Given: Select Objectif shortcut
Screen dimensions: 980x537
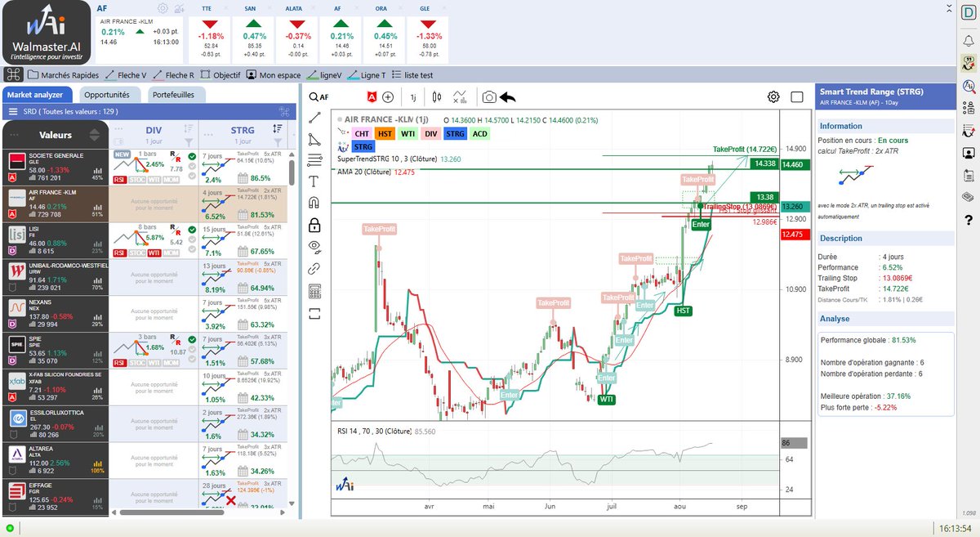Looking at the screenshot, I should pos(221,74).
